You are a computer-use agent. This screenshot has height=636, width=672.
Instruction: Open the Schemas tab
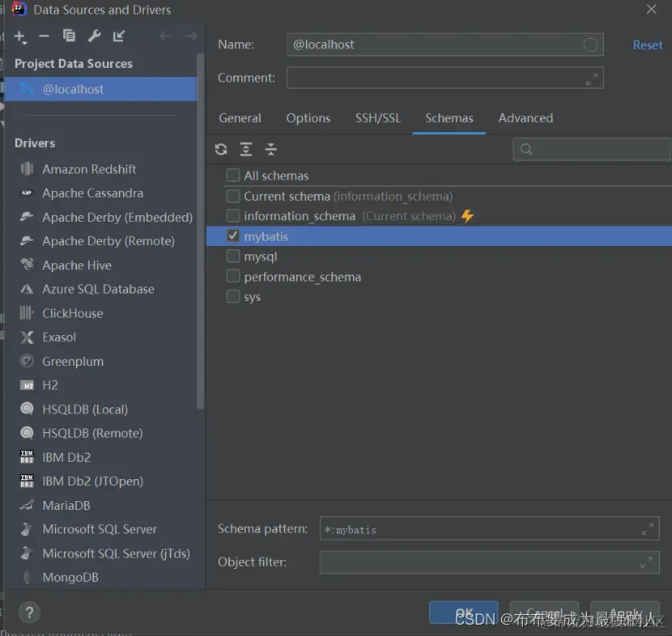point(449,118)
